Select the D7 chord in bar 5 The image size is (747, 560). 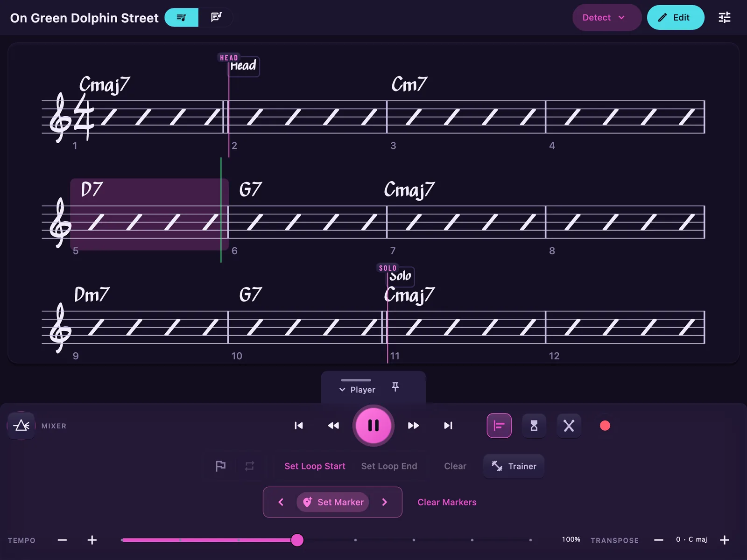[x=92, y=189]
